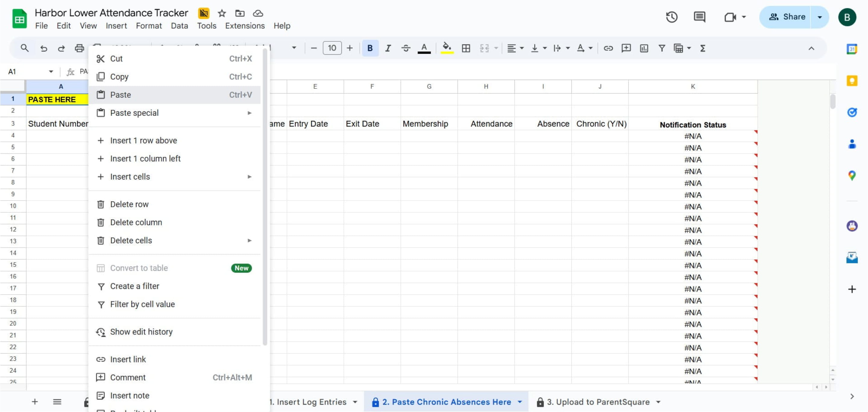Viewport: 868px width, 412px height.
Task: Choose Show edit history
Action: coord(175,332)
